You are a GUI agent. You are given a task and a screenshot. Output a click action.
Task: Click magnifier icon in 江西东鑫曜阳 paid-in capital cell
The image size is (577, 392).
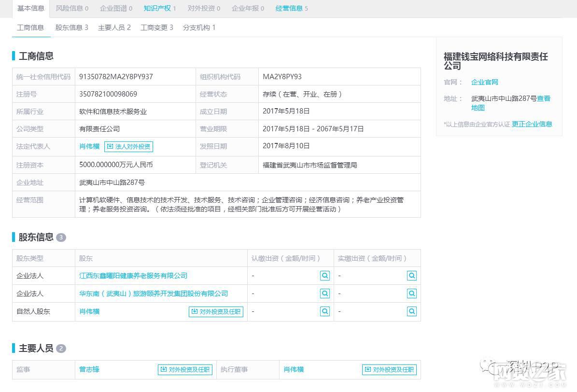(x=411, y=276)
